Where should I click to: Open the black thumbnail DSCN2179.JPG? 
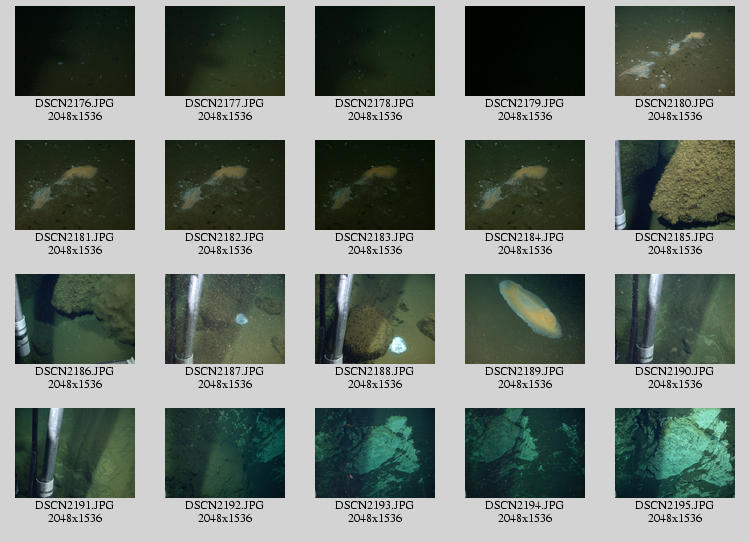[525, 51]
